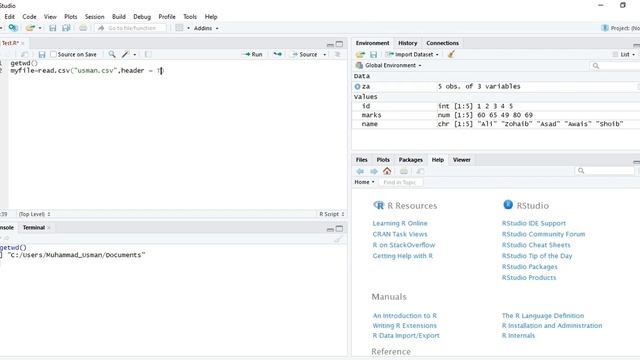Screen dimensions: 640x360
Task: Toggle Source on Save checkbox
Action: [x=53, y=54]
